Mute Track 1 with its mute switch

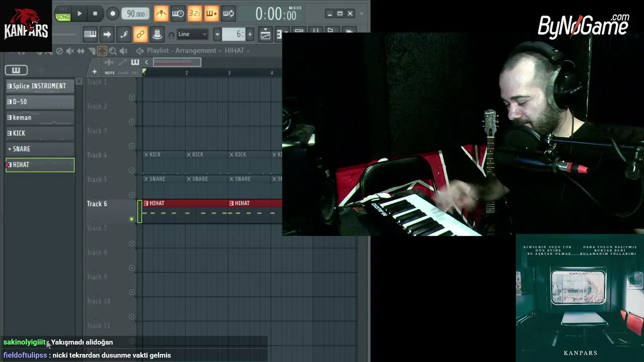click(x=132, y=97)
